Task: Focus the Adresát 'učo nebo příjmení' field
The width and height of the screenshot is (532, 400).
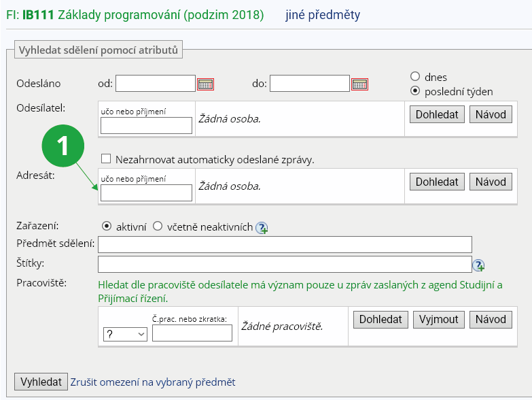Action: (146, 193)
